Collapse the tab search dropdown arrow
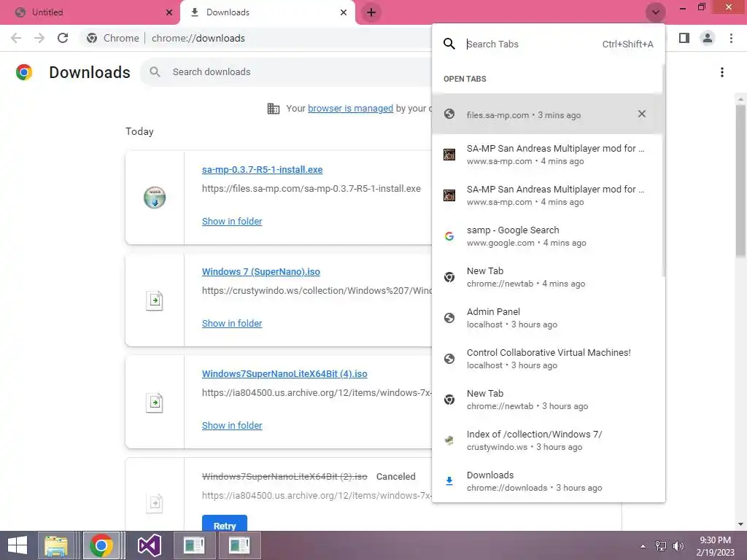 (656, 12)
